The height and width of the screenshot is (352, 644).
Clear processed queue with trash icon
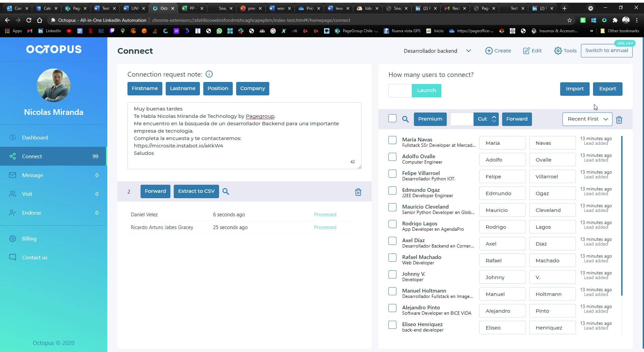pos(358,192)
